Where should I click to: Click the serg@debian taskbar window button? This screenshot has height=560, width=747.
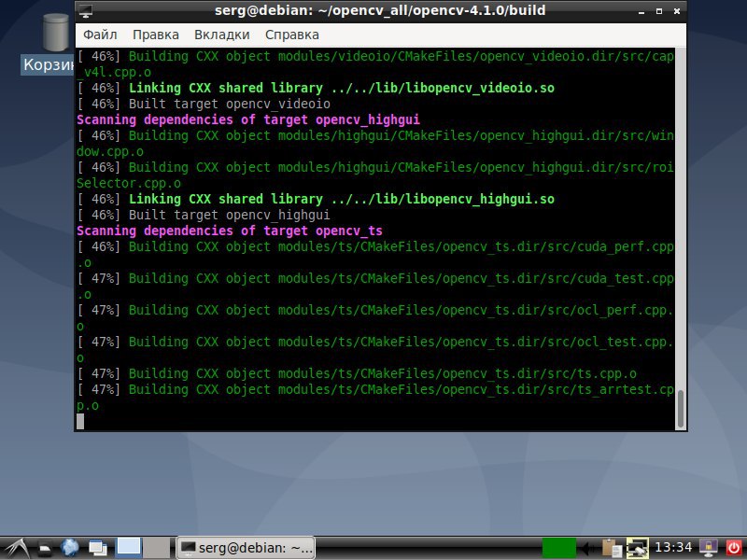pos(246,548)
